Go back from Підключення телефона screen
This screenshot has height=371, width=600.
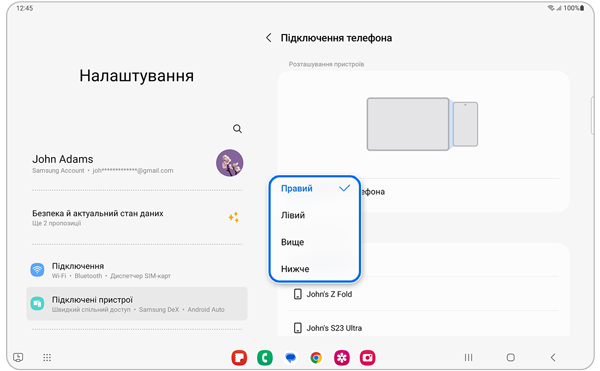pyautogui.click(x=269, y=38)
